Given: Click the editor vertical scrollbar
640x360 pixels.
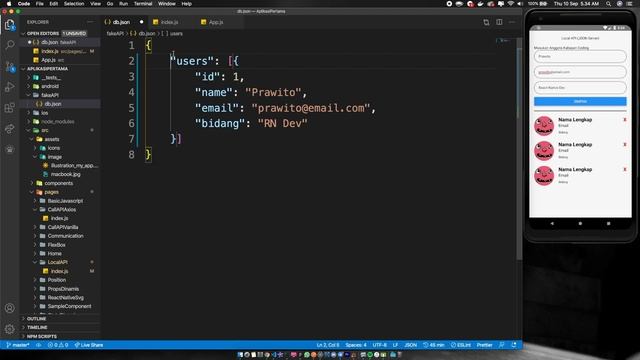Looking at the screenshot, I should (x=519, y=149).
